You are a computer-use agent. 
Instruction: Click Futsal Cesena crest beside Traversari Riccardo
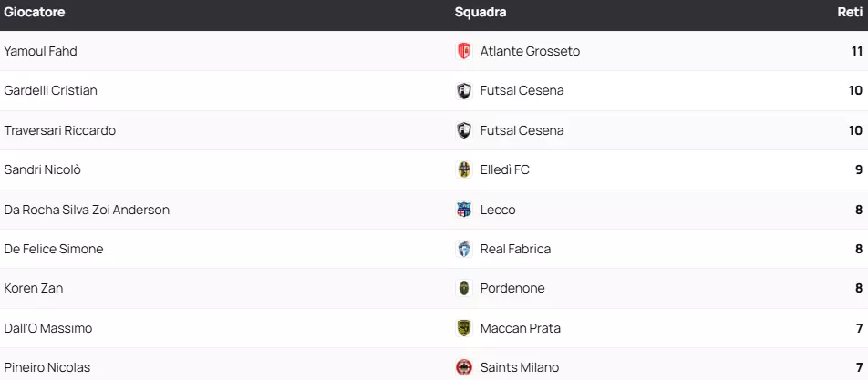(x=464, y=130)
